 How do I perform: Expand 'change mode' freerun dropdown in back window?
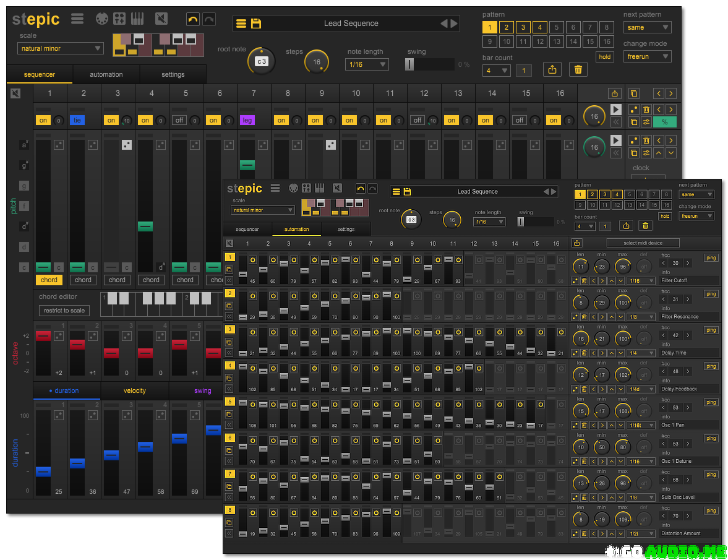pyautogui.click(x=646, y=56)
